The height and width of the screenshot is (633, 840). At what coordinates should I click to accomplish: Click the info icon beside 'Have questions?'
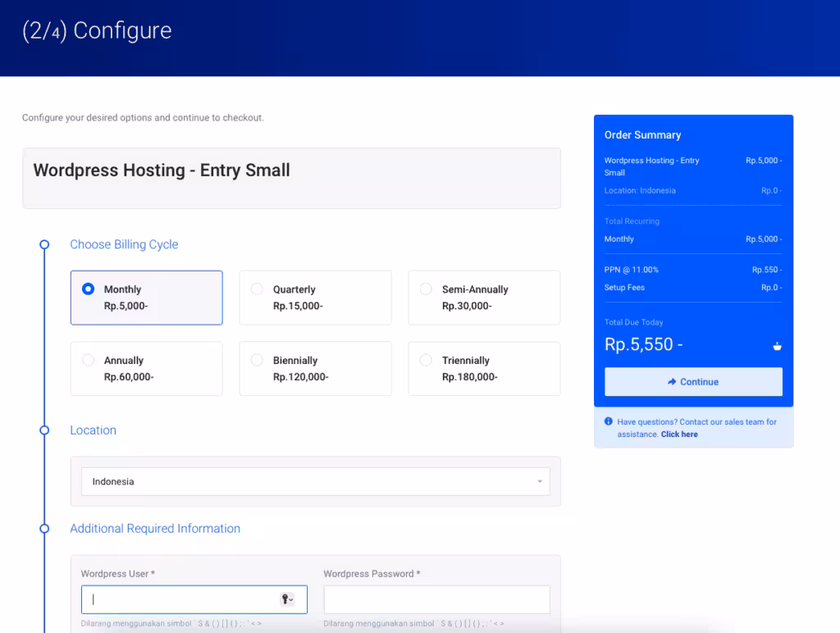[609, 421]
